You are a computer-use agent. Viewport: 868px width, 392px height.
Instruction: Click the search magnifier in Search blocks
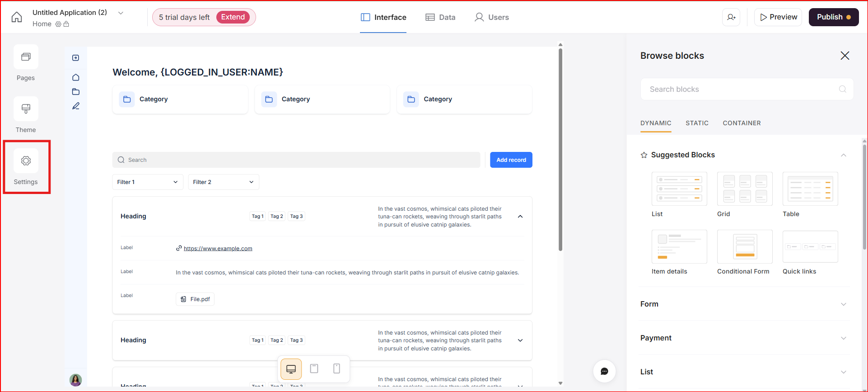point(842,89)
